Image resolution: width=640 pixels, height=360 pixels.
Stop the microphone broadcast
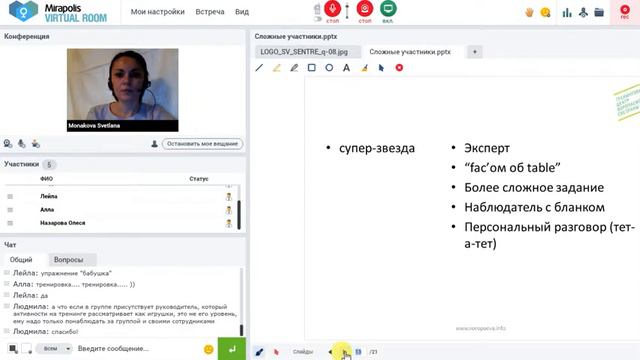332,9
